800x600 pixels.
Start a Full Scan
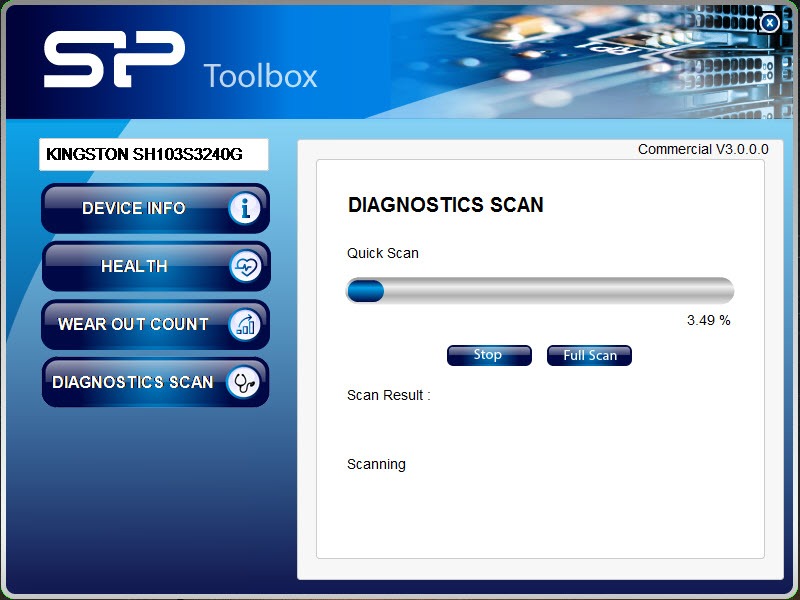589,355
